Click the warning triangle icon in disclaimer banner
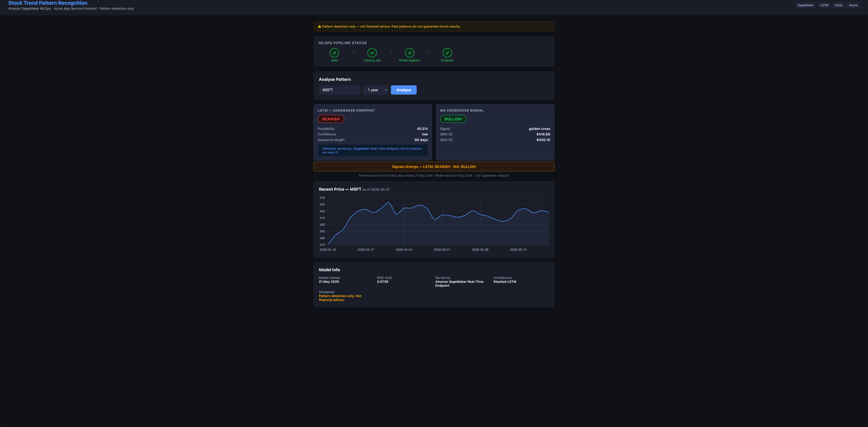This screenshot has height=427, width=868. 319,26
